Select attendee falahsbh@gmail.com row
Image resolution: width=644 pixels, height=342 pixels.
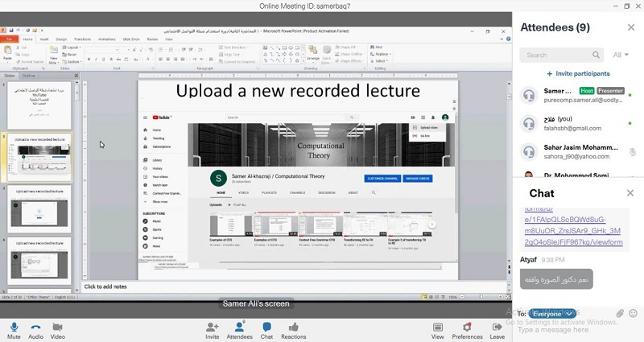click(x=576, y=124)
